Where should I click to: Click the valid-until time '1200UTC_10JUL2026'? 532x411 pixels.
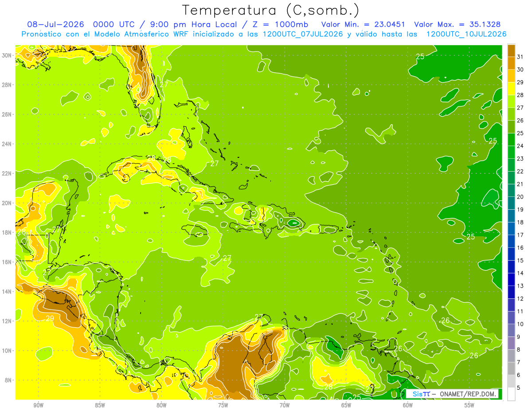(x=466, y=34)
